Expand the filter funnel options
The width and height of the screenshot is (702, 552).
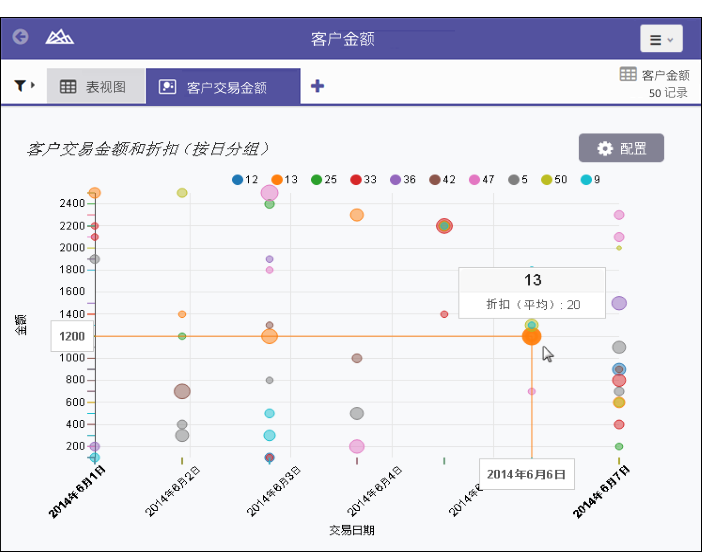pyautogui.click(x=24, y=86)
